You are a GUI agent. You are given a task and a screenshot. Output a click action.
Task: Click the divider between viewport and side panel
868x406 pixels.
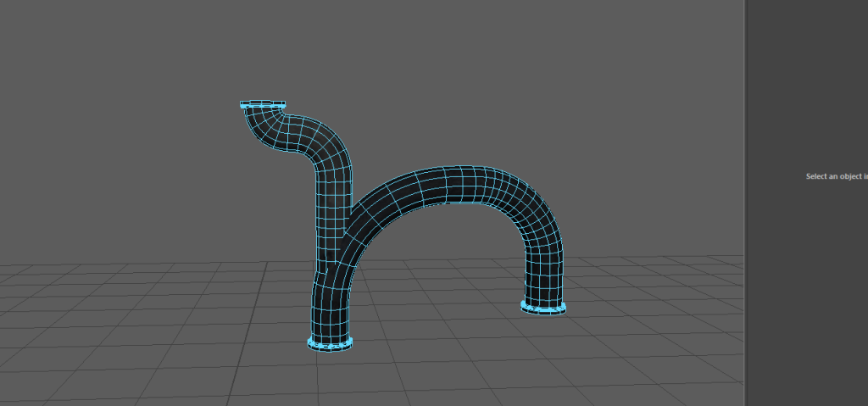[x=745, y=203]
